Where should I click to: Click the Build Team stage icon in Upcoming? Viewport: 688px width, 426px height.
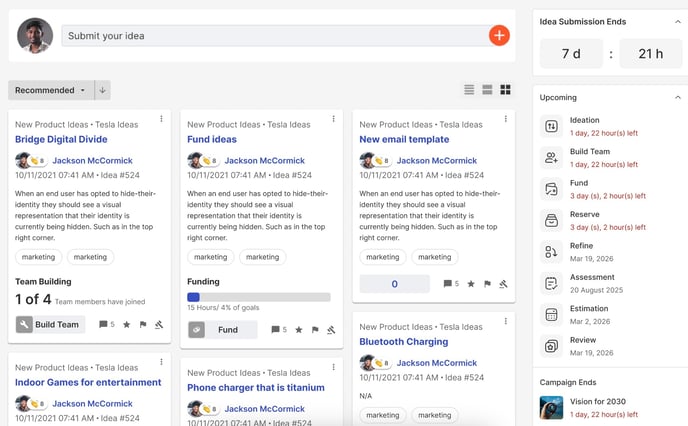coord(551,158)
